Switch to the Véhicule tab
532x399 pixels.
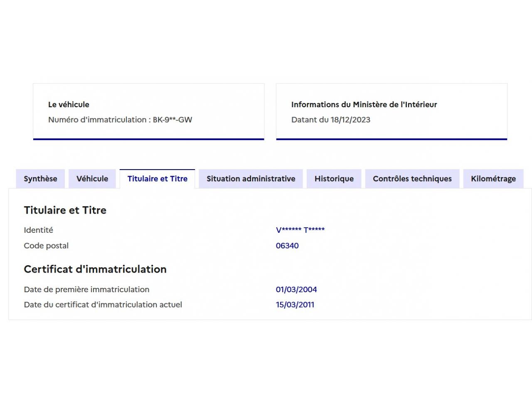(92, 179)
